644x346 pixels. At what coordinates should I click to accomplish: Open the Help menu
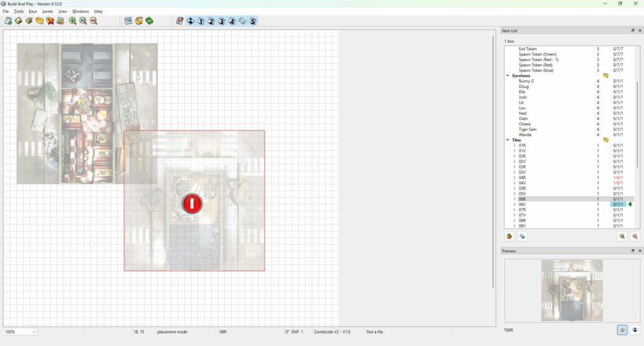pyautogui.click(x=99, y=11)
